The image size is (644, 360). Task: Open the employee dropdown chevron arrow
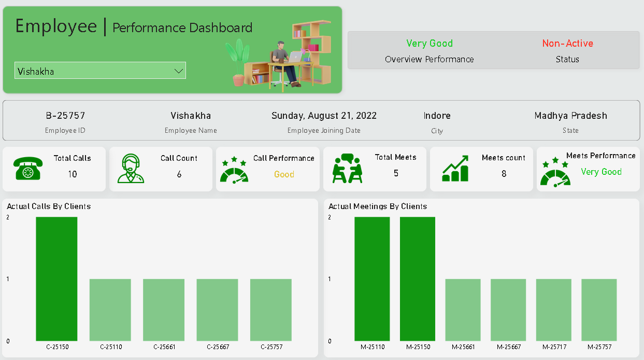point(179,71)
